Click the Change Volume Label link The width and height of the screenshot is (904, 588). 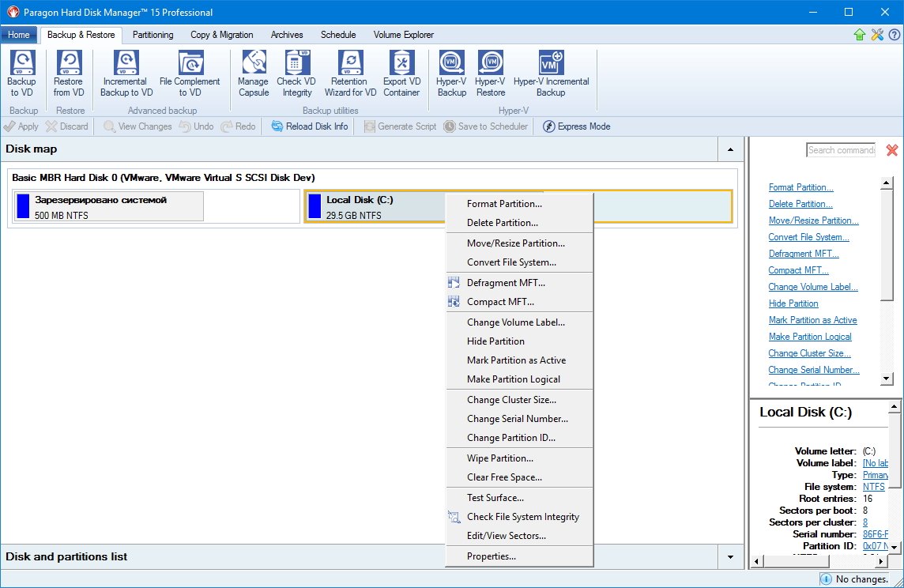[x=812, y=287]
